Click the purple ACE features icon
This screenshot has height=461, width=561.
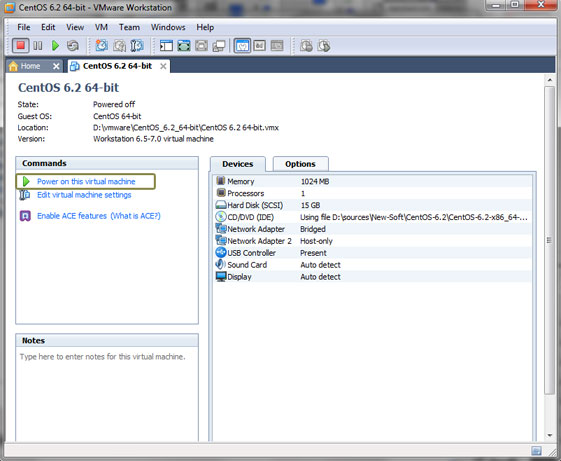point(25,216)
